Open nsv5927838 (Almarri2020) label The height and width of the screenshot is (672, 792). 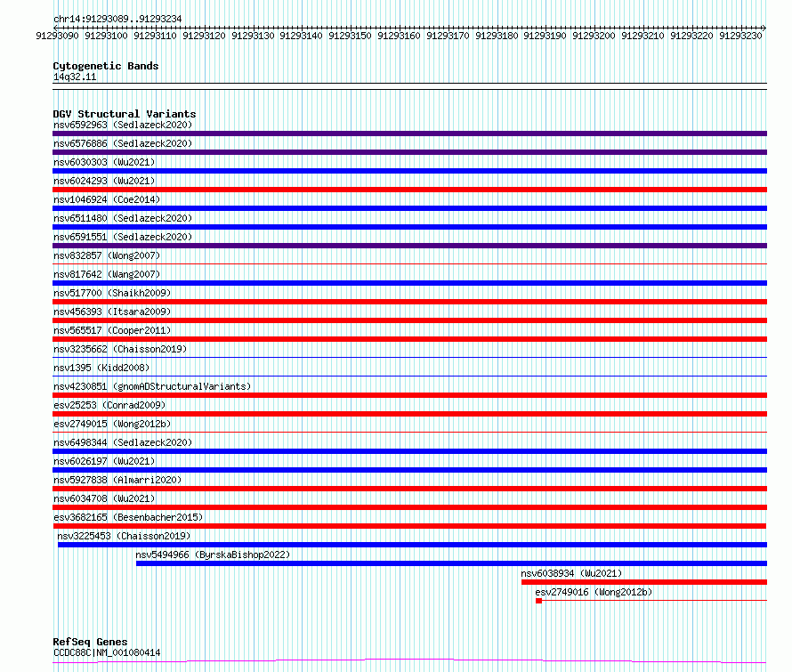click(117, 480)
